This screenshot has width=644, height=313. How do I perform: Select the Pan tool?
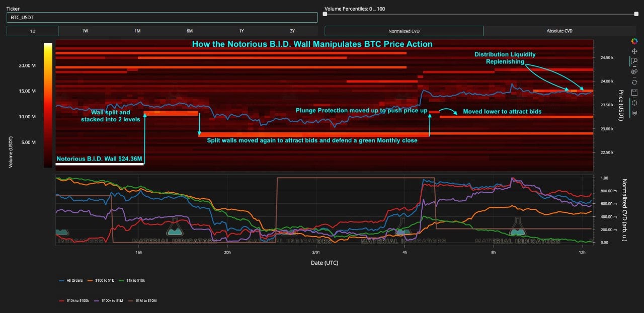pyautogui.click(x=634, y=51)
